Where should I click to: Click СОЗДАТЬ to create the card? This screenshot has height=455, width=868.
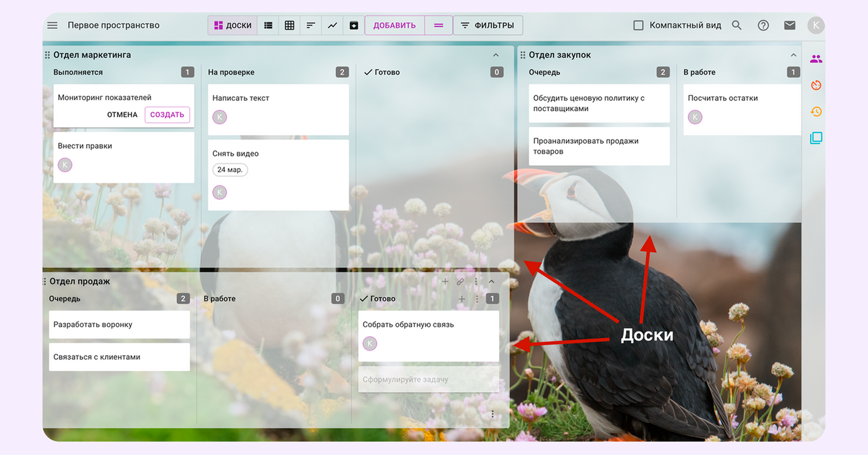167,115
